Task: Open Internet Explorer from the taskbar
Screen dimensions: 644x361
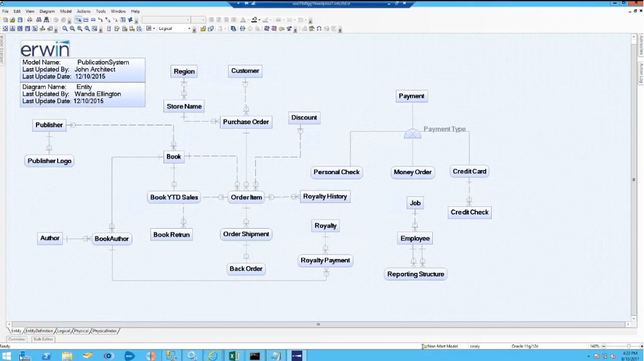Action: [212, 355]
